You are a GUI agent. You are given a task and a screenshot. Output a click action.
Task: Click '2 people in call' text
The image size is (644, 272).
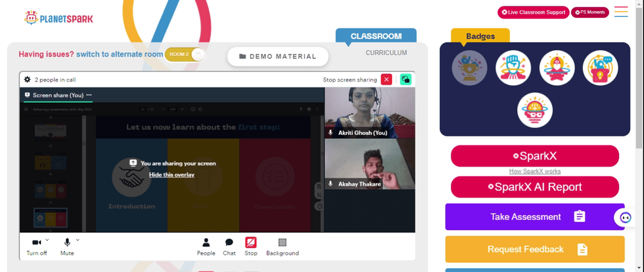tap(55, 80)
